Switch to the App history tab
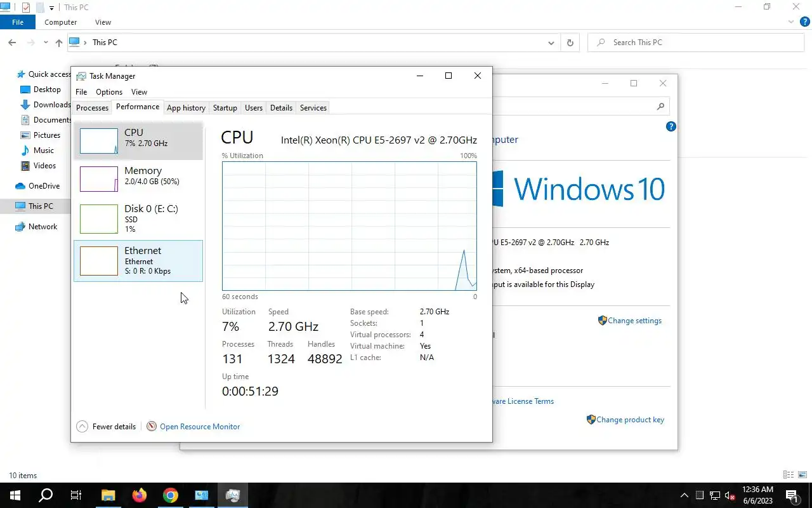The width and height of the screenshot is (812, 508). pos(186,108)
